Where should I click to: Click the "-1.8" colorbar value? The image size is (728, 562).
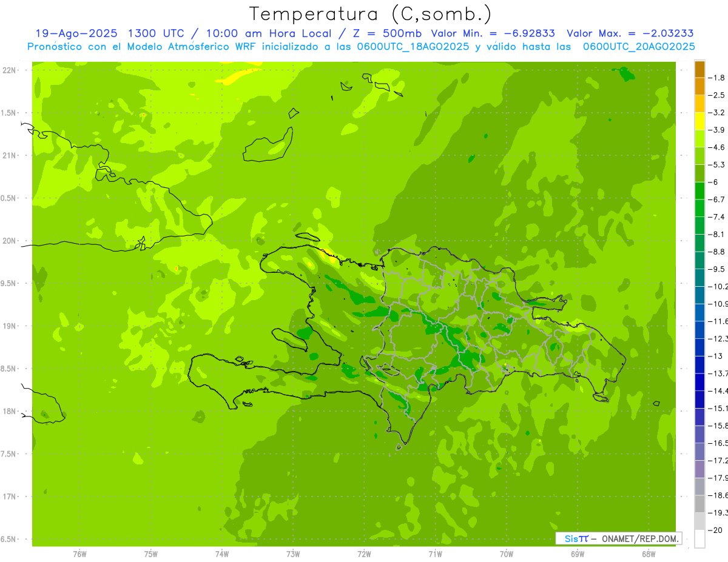coord(717,78)
